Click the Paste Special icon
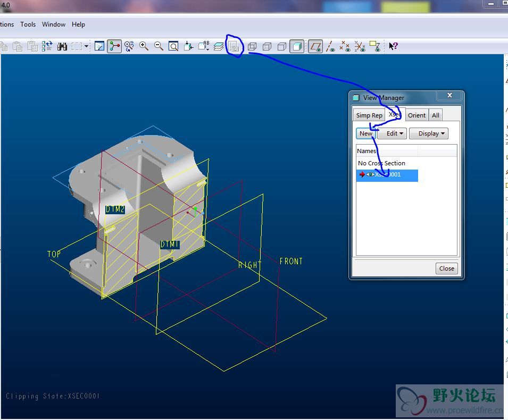508x420 pixels. (x=32, y=46)
